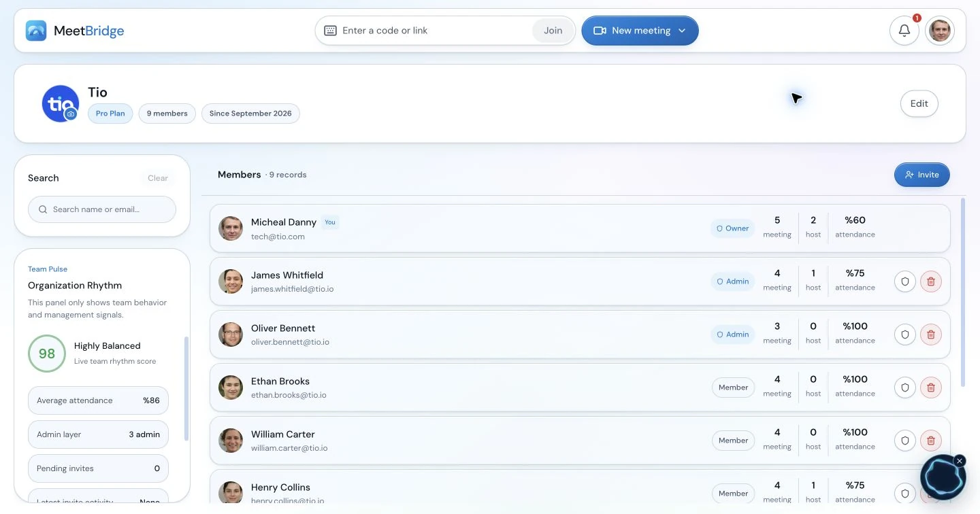980x514 pixels.
Task: Click the MeetBridge logo icon
Action: (x=36, y=31)
